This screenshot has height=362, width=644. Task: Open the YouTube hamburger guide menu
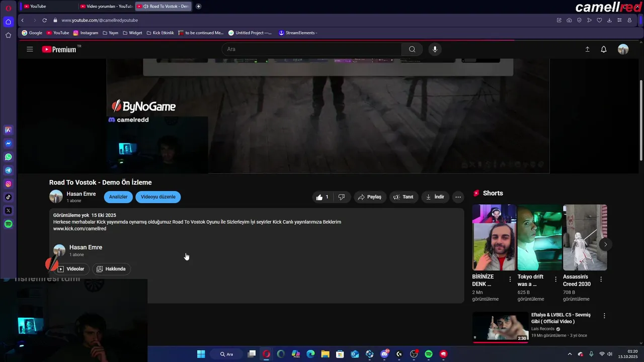[30, 49]
